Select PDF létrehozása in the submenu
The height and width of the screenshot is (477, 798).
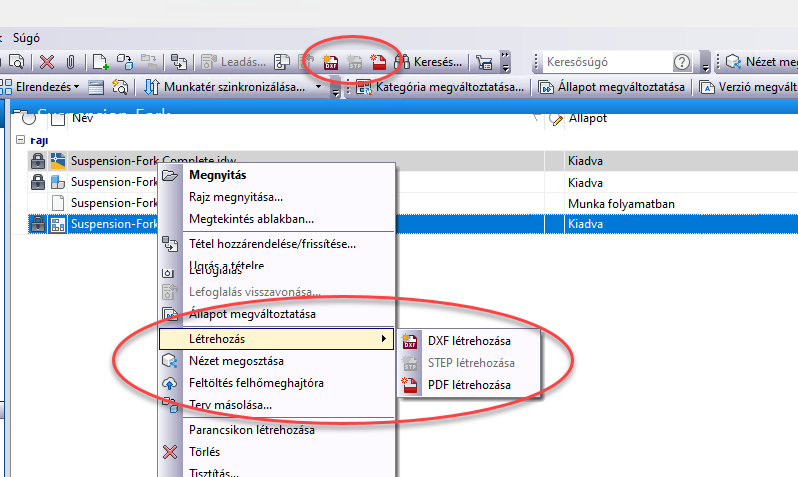pyautogui.click(x=469, y=385)
